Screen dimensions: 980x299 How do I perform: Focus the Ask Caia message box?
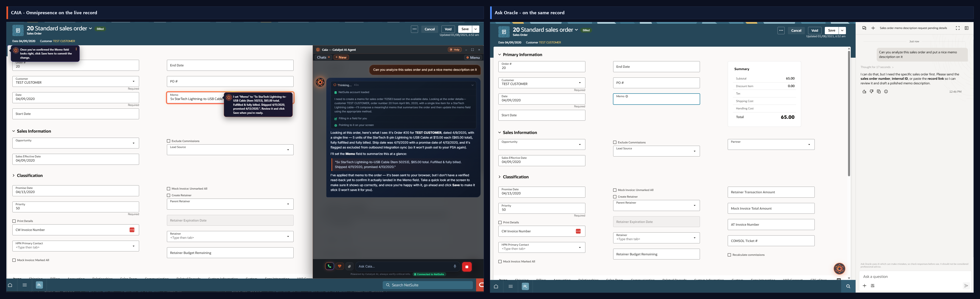pyautogui.click(x=404, y=266)
